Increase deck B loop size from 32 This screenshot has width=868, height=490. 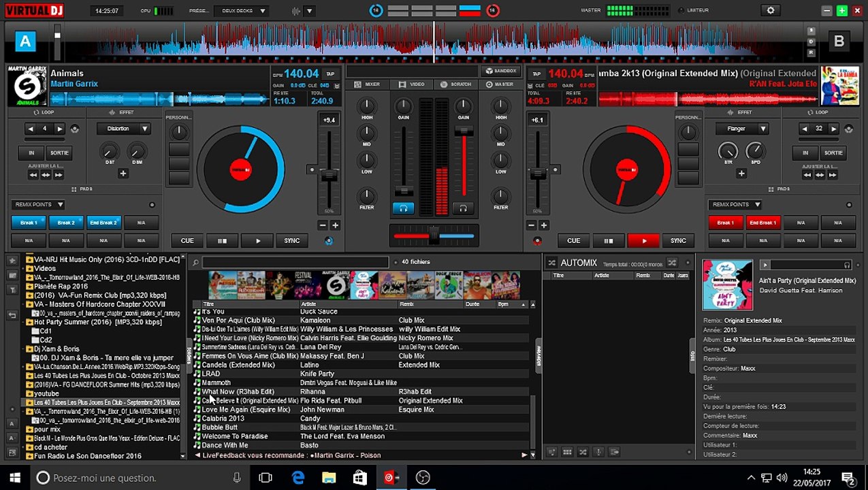point(834,129)
